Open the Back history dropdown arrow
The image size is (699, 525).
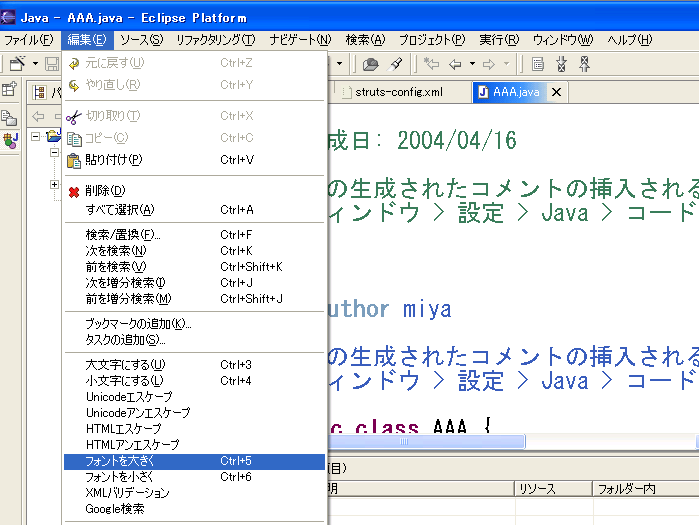[x=472, y=64]
